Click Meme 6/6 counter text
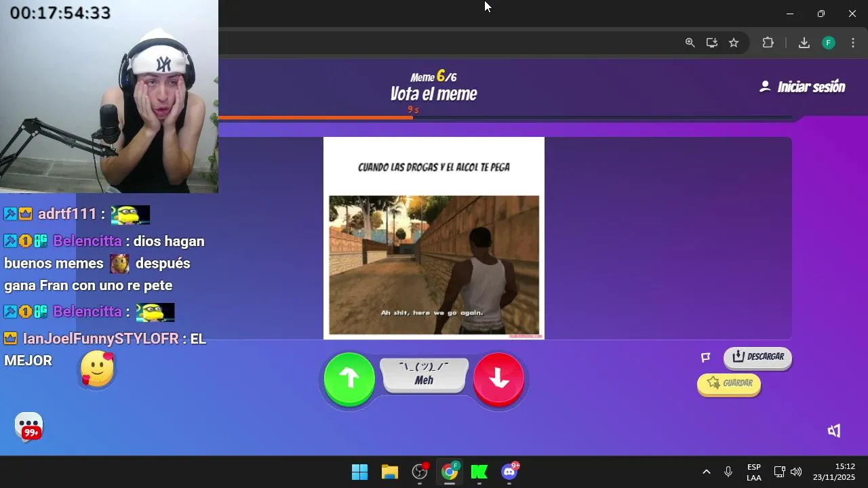This screenshot has height=488, width=868. [x=433, y=77]
